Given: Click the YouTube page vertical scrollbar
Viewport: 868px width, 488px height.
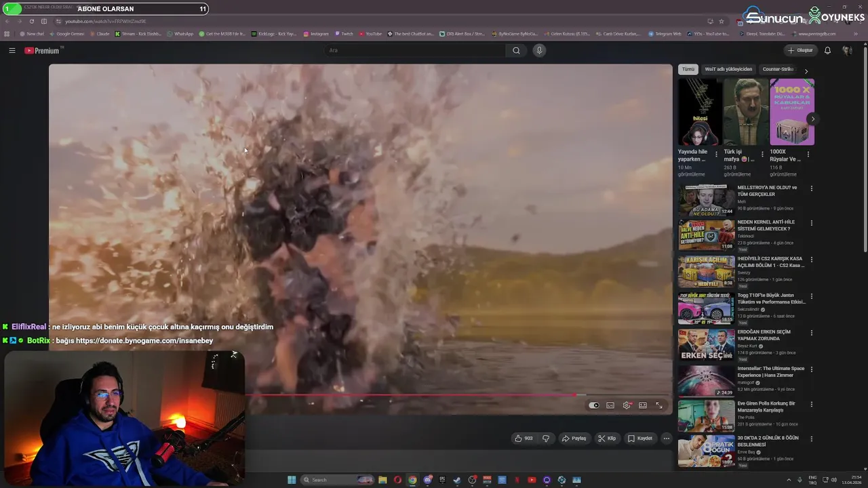Looking at the screenshot, I should (865, 149).
